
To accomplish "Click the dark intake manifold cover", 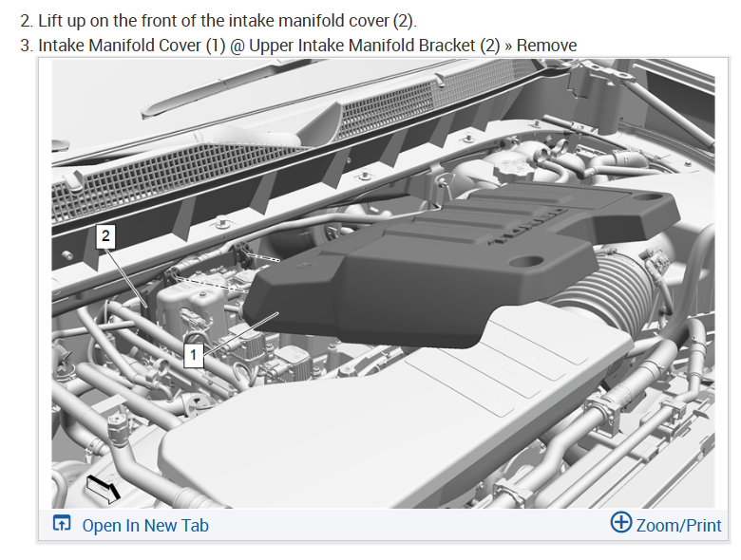I will (440, 270).
